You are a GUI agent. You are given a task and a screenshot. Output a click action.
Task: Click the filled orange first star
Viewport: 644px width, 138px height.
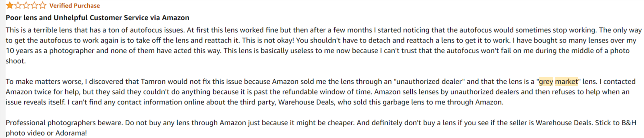(10, 5)
